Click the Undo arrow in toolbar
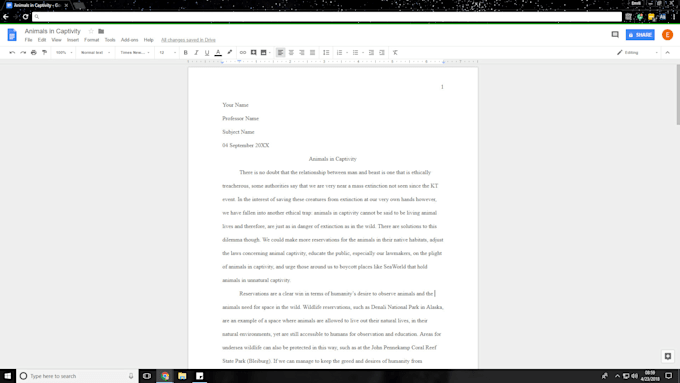680x383 pixels. click(12, 52)
